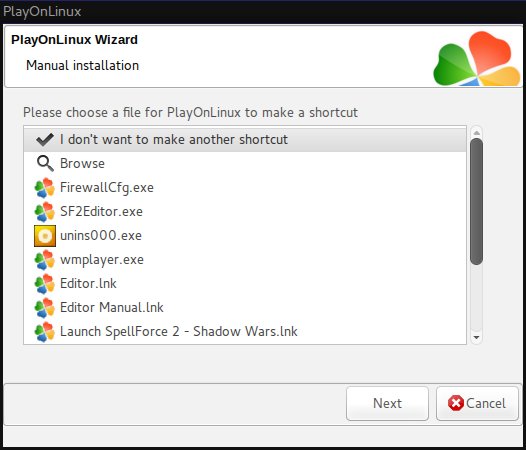The height and width of the screenshot is (450, 526).
Task: Click the FirewallCfg.exe clover icon
Action: coord(45,188)
